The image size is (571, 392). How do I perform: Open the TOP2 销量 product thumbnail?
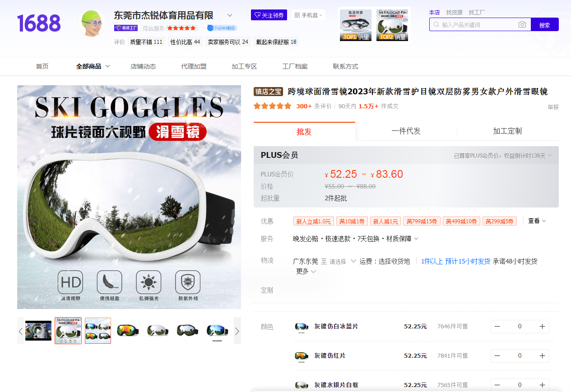pyautogui.click(x=392, y=25)
